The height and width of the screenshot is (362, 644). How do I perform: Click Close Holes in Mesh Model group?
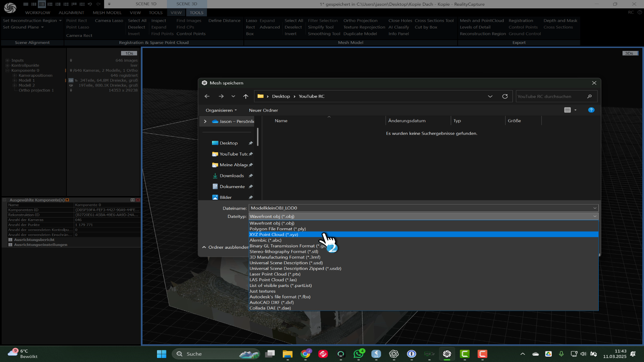pos(400,21)
